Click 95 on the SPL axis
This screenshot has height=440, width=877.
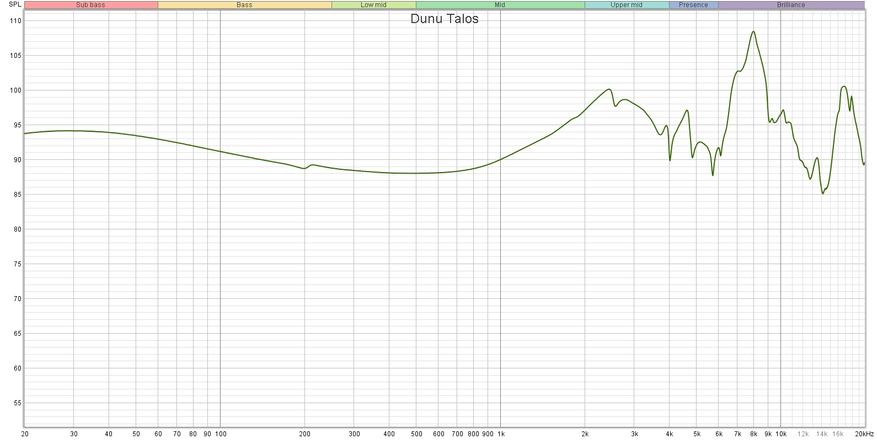tap(17, 125)
